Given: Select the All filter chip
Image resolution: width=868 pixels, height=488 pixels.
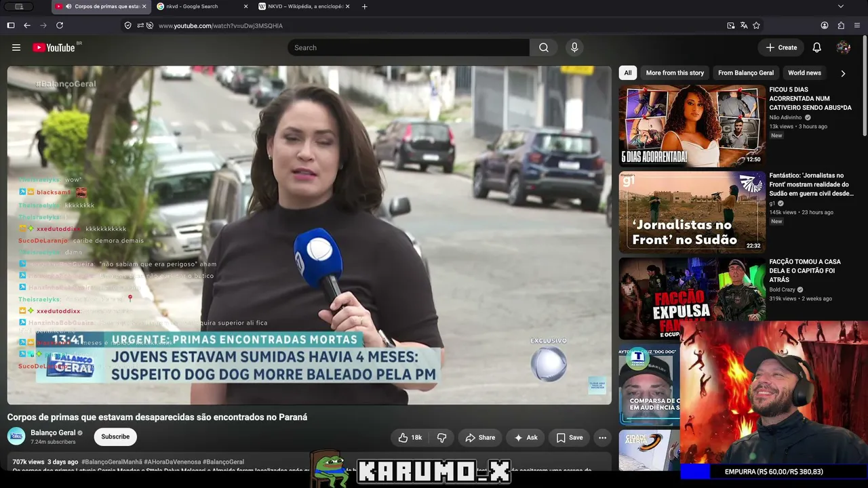Looking at the screenshot, I should (x=628, y=73).
